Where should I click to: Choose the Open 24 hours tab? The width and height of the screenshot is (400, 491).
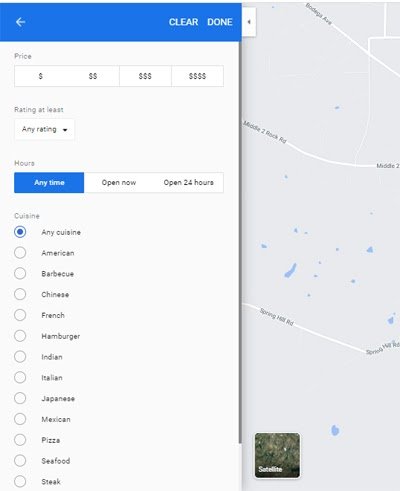(x=188, y=183)
